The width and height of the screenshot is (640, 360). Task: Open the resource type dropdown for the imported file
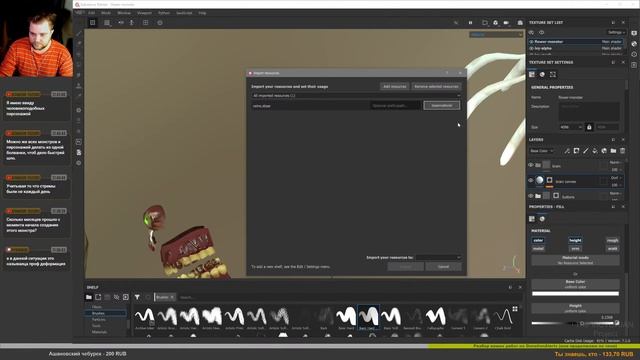tap(442, 105)
